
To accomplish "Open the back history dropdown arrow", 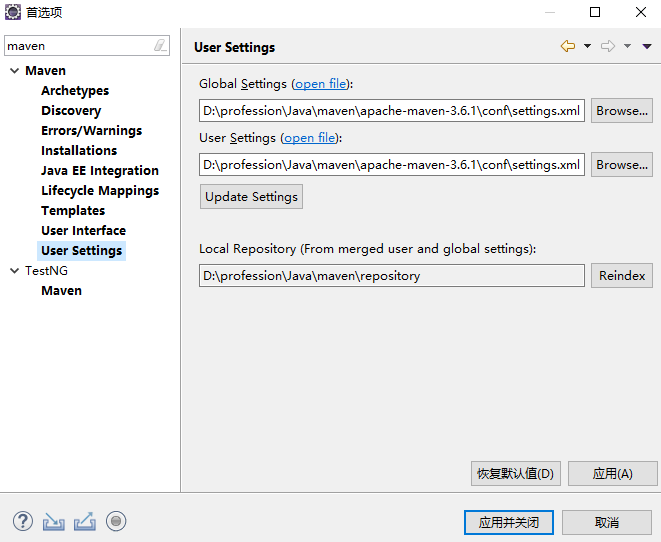I will click(x=587, y=46).
